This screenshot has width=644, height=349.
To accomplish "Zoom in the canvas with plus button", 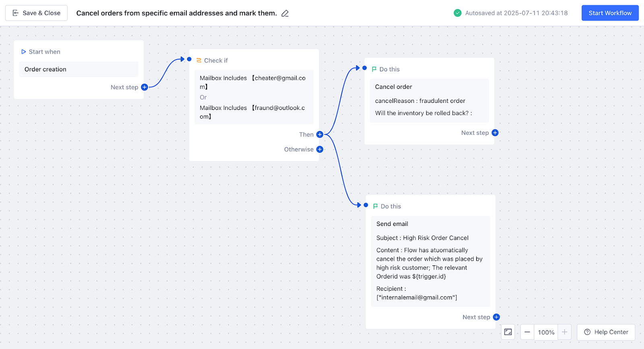I will click(x=564, y=332).
